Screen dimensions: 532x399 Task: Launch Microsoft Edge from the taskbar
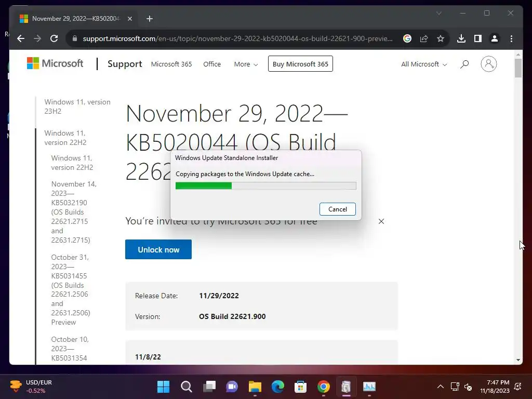pos(277,387)
